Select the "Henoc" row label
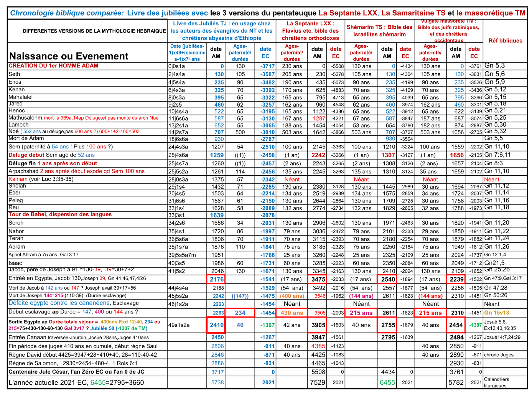532x397 pixels. point(16,110)
